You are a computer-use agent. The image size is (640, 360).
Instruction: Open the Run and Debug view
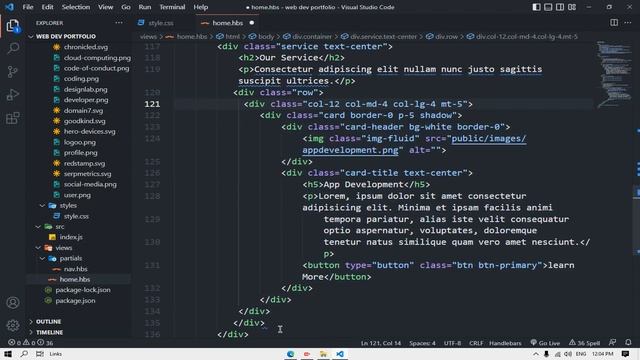(x=13, y=95)
